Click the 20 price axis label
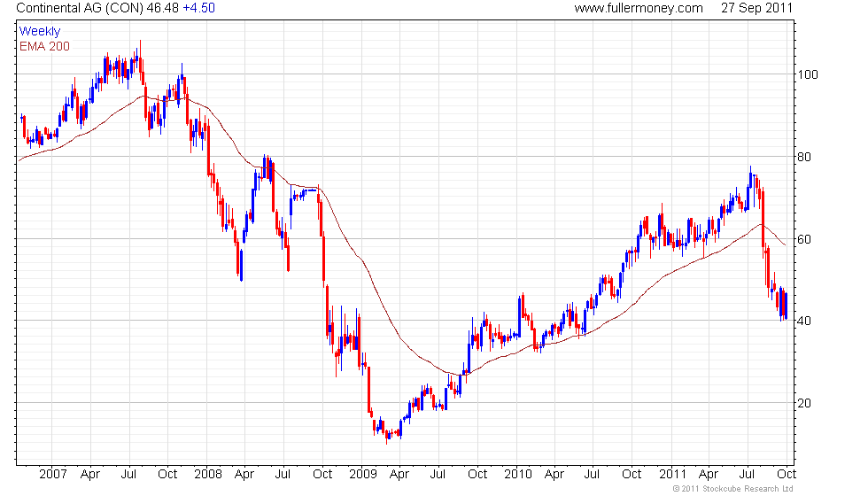Viewport: 868px width, 496px height. (804, 403)
